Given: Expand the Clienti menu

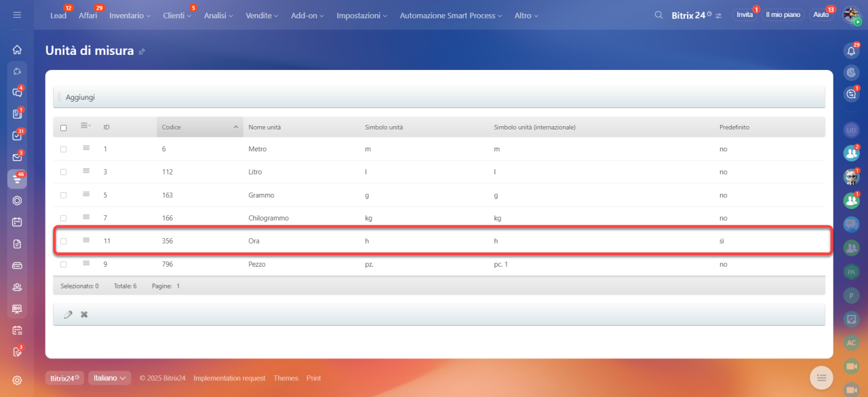Looking at the screenshot, I should pyautogui.click(x=177, y=15).
